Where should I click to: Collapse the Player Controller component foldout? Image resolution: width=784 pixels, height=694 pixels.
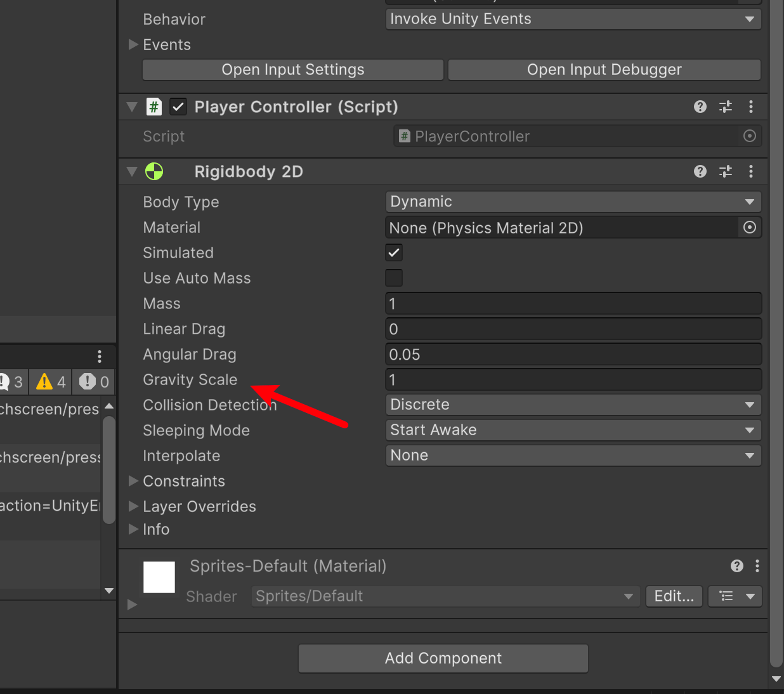[132, 107]
